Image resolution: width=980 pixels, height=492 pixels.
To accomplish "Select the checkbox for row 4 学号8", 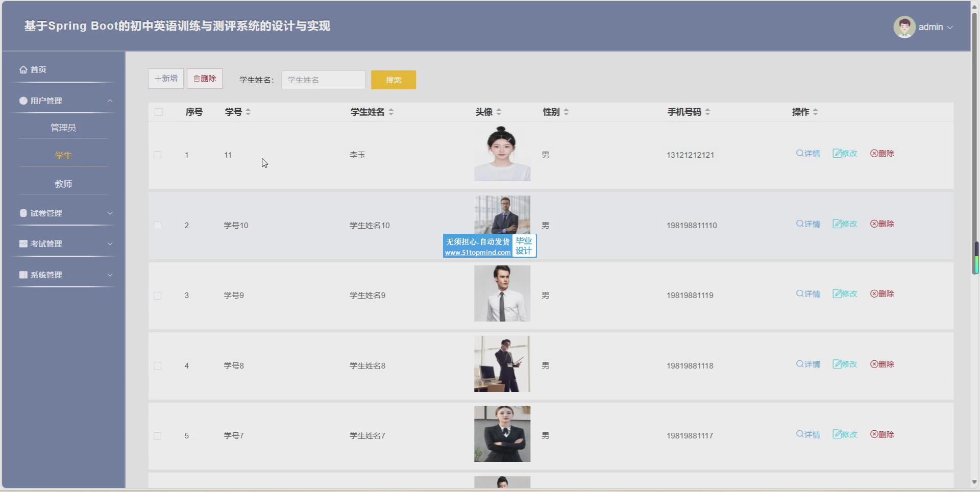I will pyautogui.click(x=158, y=366).
